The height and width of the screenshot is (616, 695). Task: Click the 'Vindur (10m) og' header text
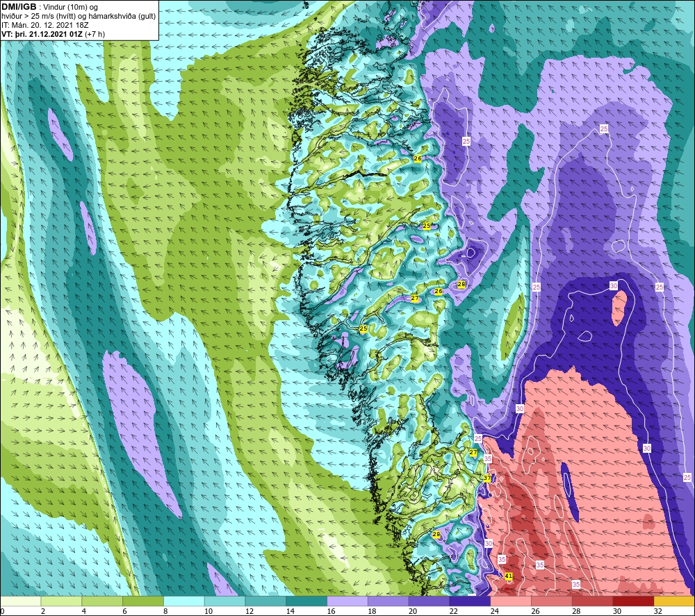click(x=70, y=8)
